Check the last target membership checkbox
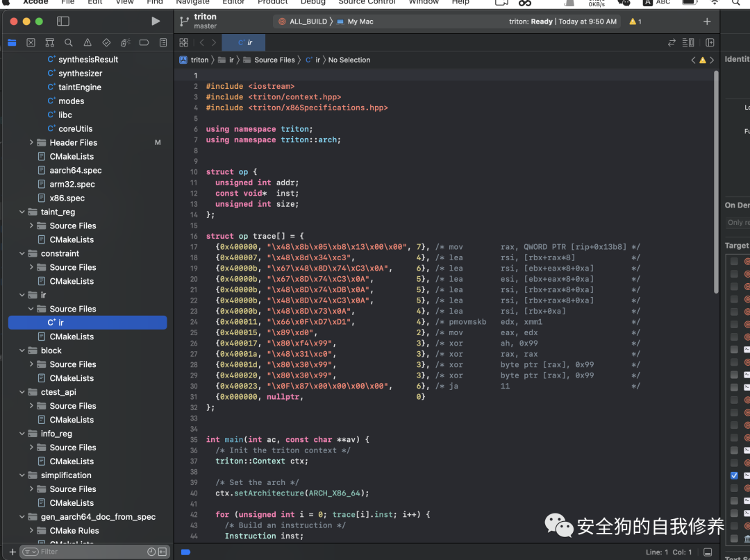Viewport: 750px width, 560px height. coord(734,538)
